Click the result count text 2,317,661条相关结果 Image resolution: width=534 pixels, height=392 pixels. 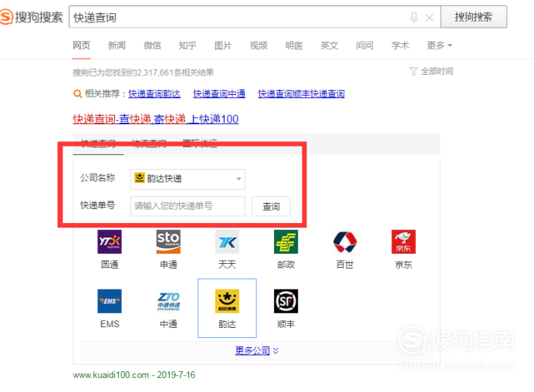[x=176, y=73]
